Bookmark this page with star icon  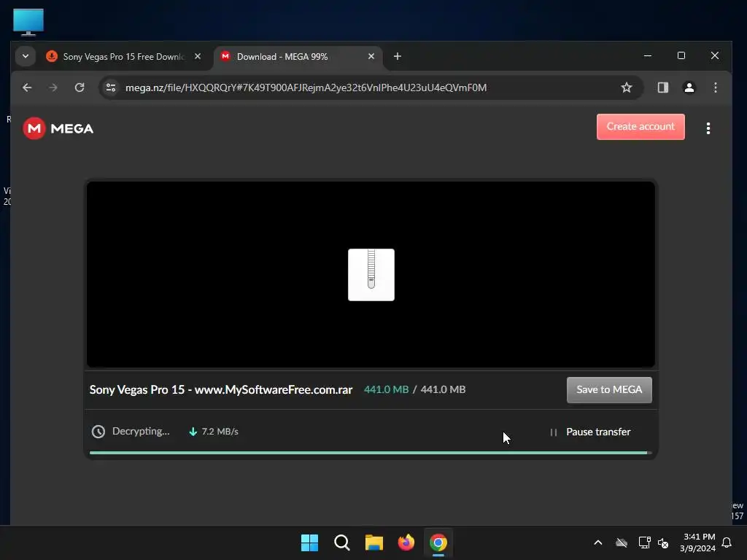click(x=626, y=87)
